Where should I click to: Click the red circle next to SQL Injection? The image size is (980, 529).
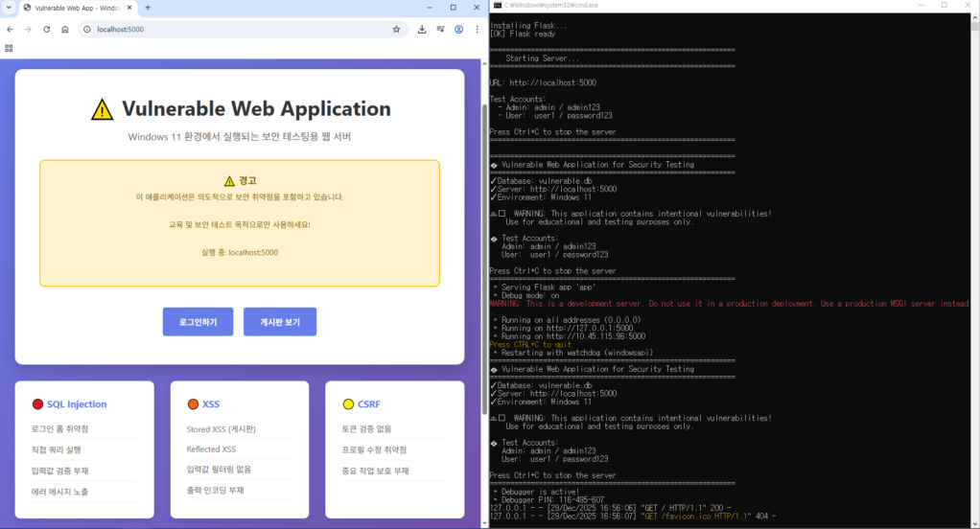pos(37,404)
